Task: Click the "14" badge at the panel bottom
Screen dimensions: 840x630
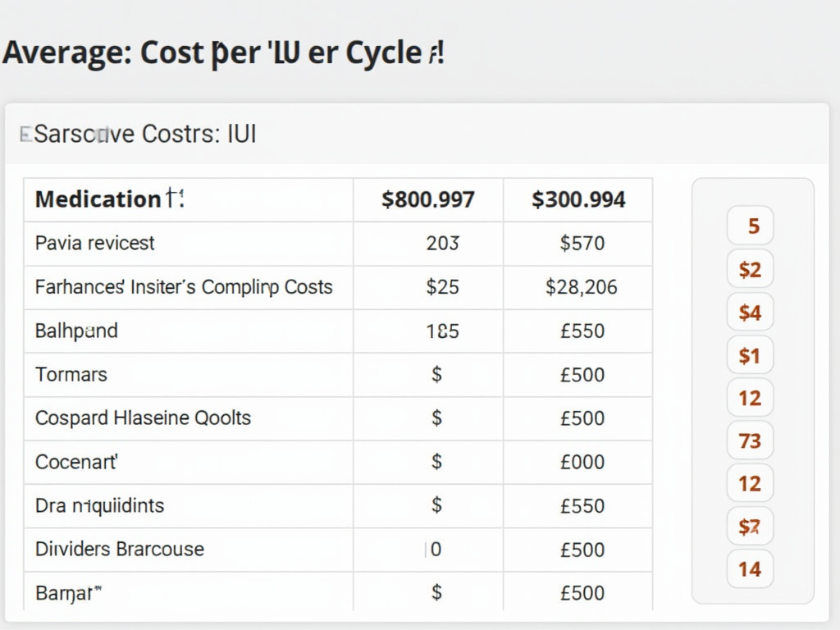Action: tap(751, 569)
